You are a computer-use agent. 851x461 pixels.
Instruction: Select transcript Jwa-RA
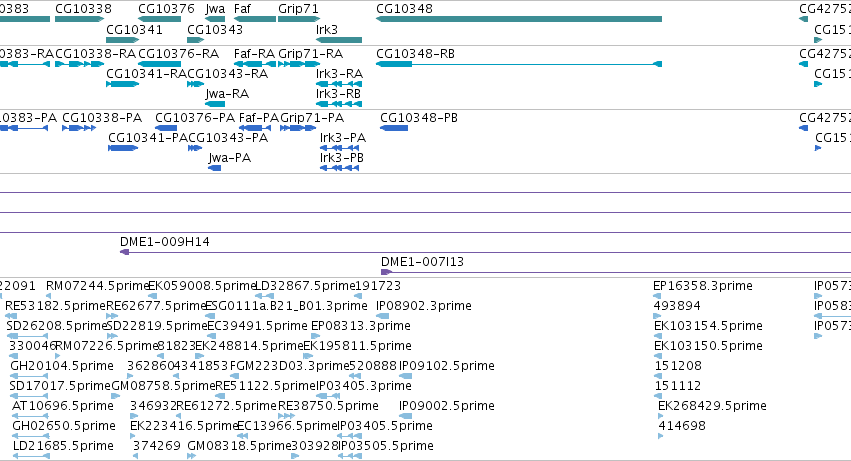227,93
